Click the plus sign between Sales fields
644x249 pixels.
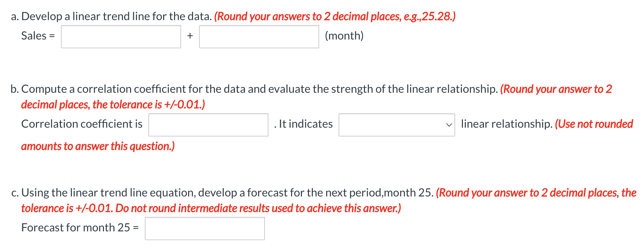pyautogui.click(x=190, y=36)
